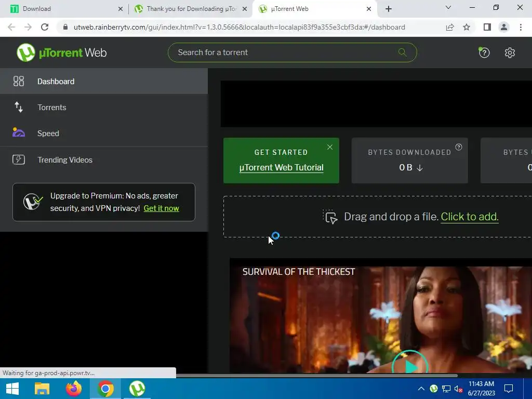Open Chrome three-dot menu
The height and width of the screenshot is (399, 532).
coord(521,27)
